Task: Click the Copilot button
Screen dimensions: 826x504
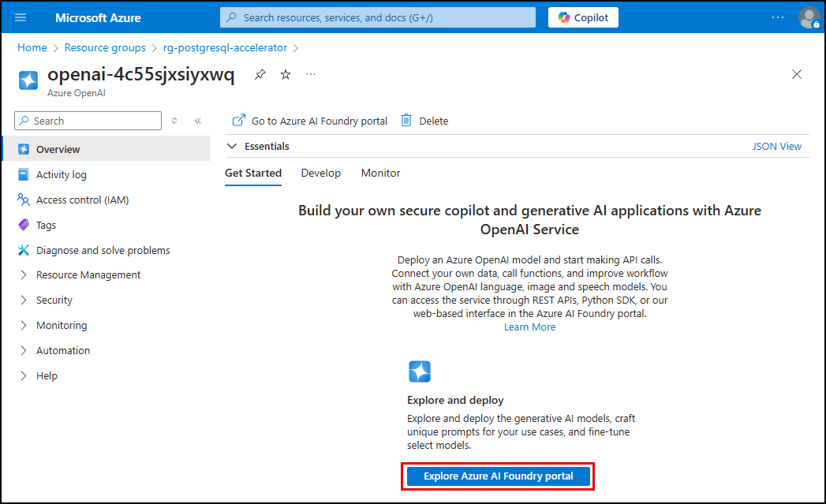Action: tap(583, 17)
